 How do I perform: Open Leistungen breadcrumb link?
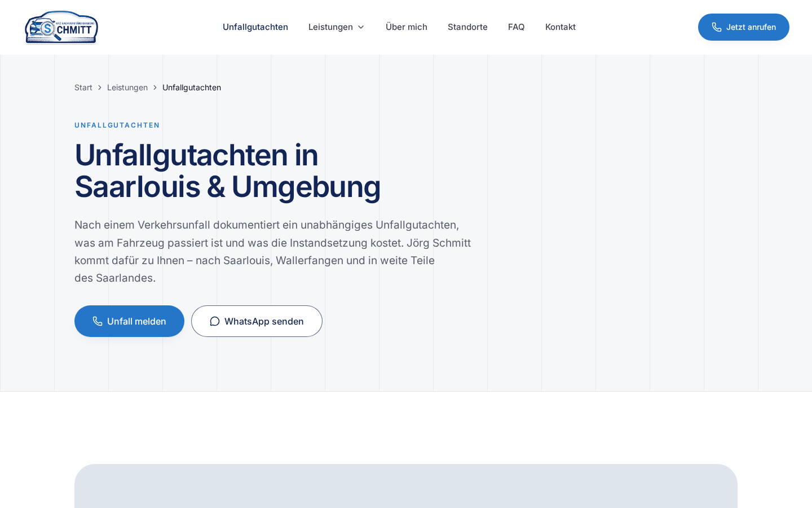(127, 87)
